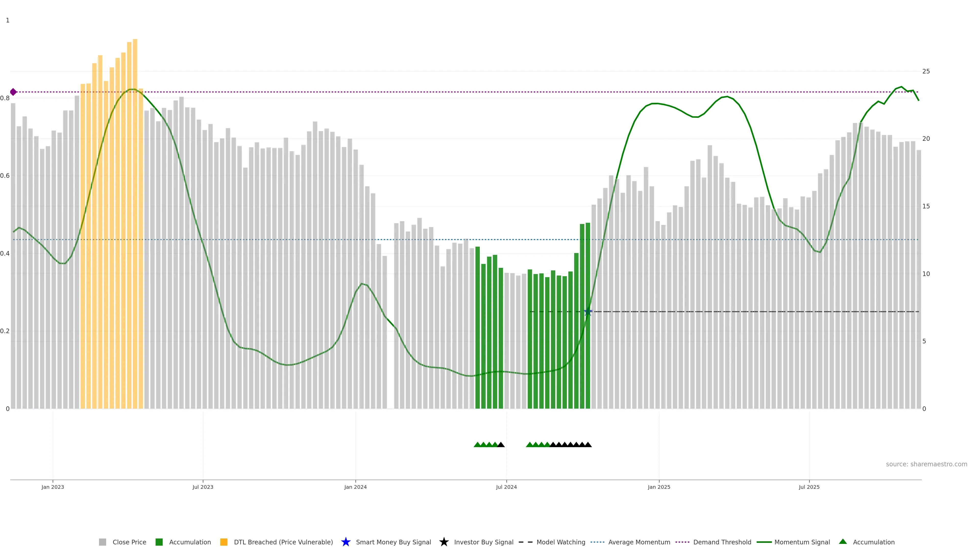This screenshot has width=980, height=551.
Task: Click the purple diamond Demand Threshold marker
Action: (13, 92)
